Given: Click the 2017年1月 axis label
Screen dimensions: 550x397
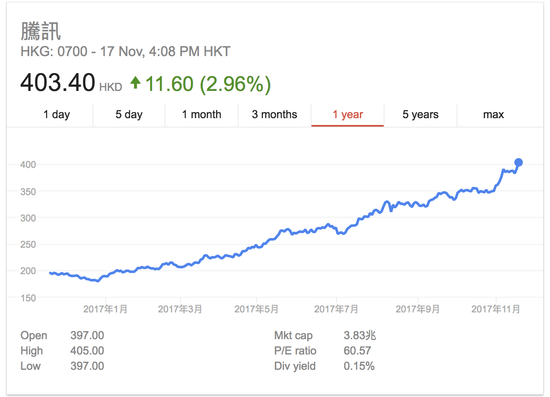Looking at the screenshot, I should click(x=105, y=309).
